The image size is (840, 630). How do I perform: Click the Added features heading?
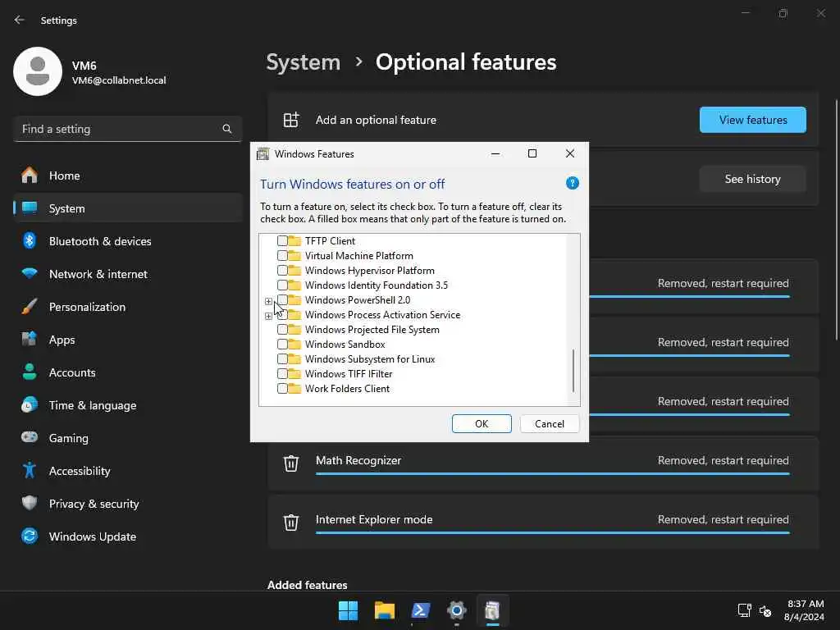point(307,585)
